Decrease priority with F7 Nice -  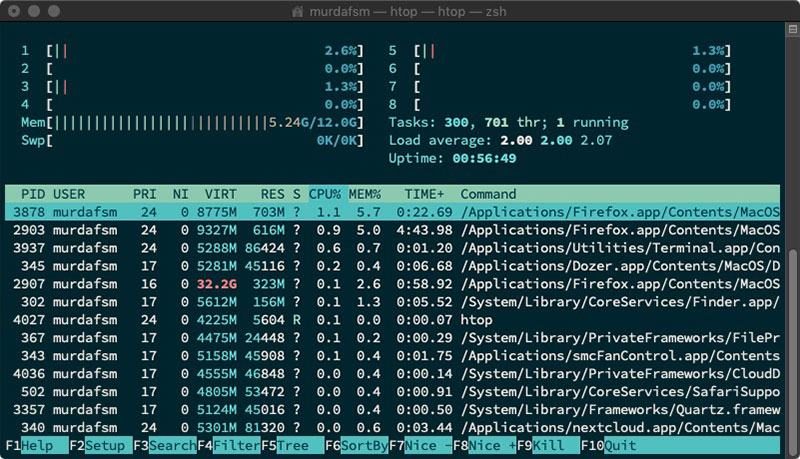pos(428,446)
